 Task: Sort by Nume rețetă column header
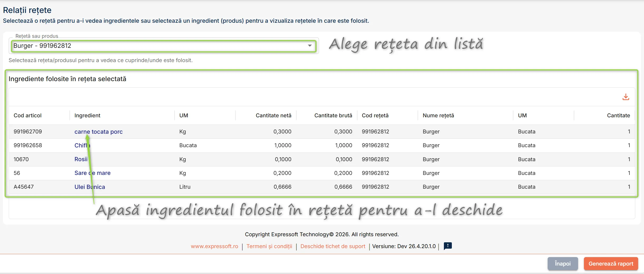438,115
